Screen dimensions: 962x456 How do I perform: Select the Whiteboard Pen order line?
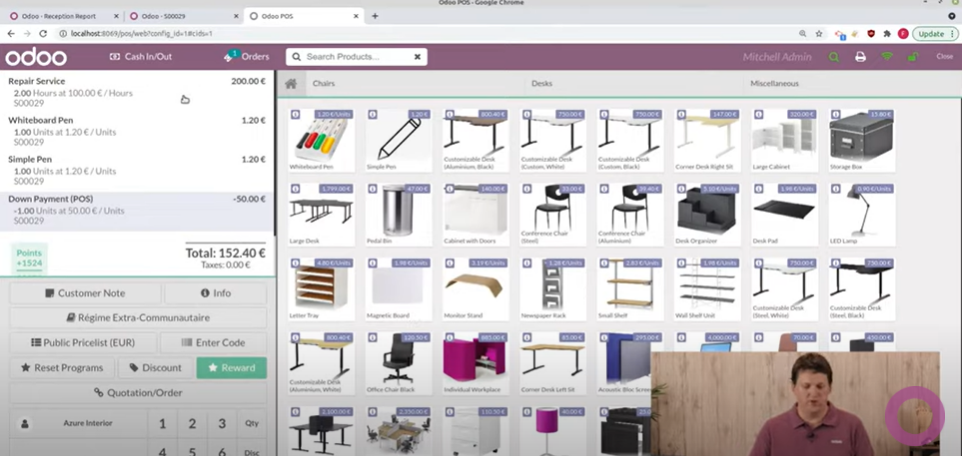[x=137, y=131]
